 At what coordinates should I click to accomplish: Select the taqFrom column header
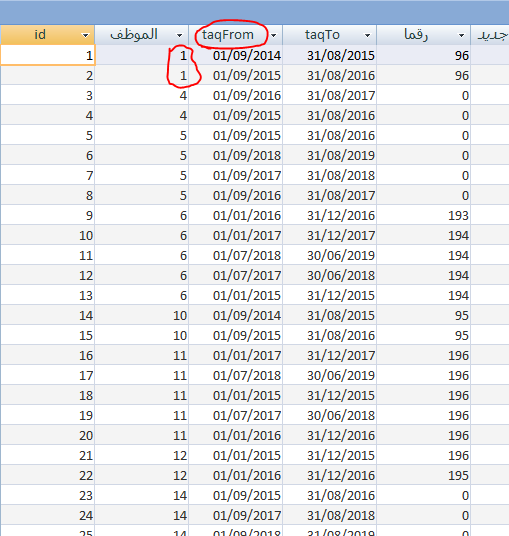click(236, 35)
